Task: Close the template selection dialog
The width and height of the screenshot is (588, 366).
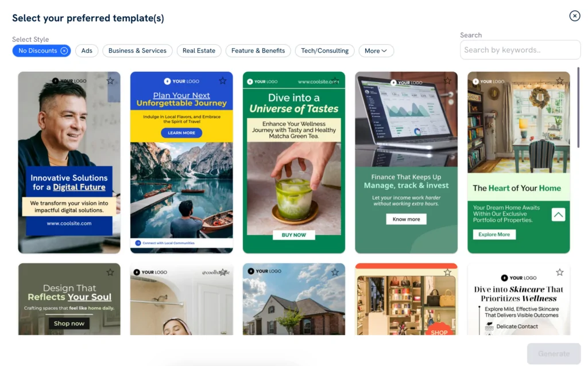Action: [x=574, y=15]
